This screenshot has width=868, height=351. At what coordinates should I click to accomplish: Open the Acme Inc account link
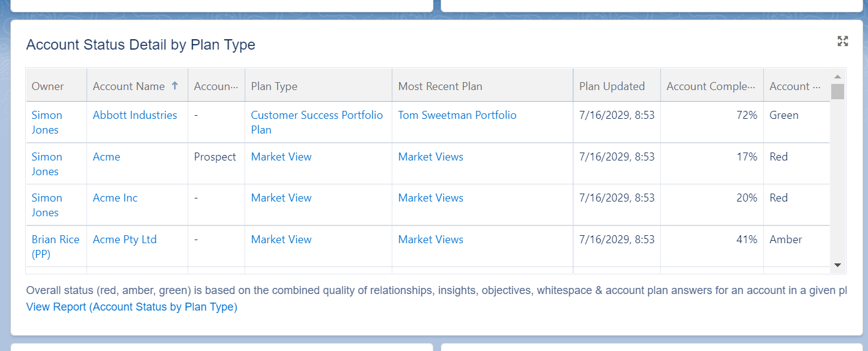point(115,198)
